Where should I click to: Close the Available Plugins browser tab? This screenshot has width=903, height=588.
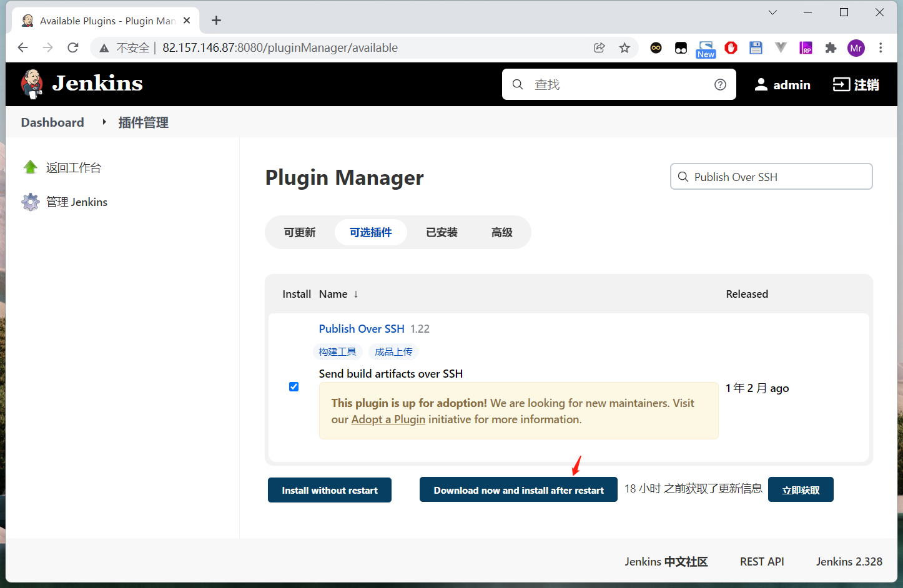[x=187, y=21]
